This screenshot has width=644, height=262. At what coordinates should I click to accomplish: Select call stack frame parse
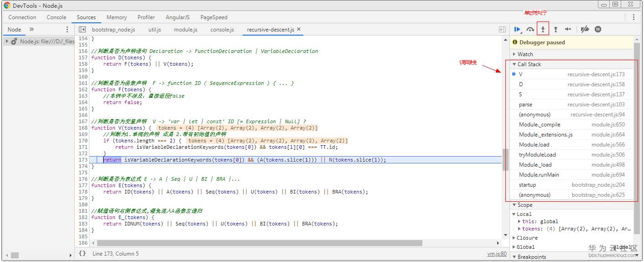pos(572,105)
